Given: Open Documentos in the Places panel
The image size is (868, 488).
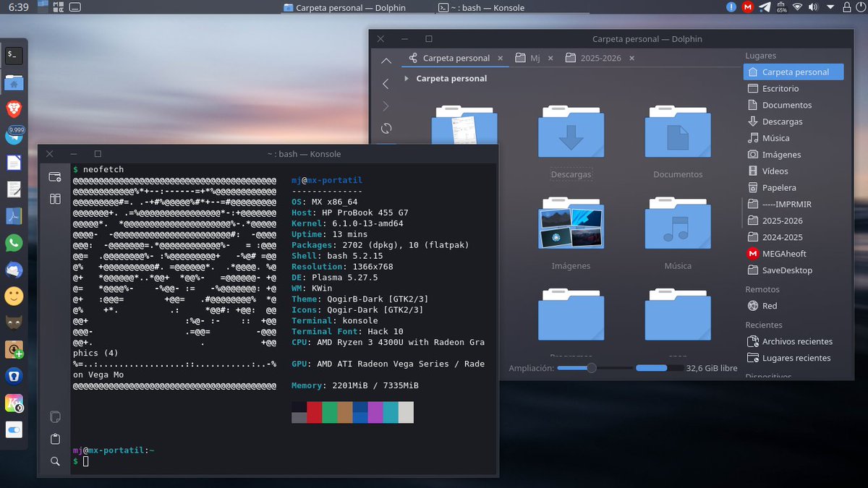Looking at the screenshot, I should (793, 105).
